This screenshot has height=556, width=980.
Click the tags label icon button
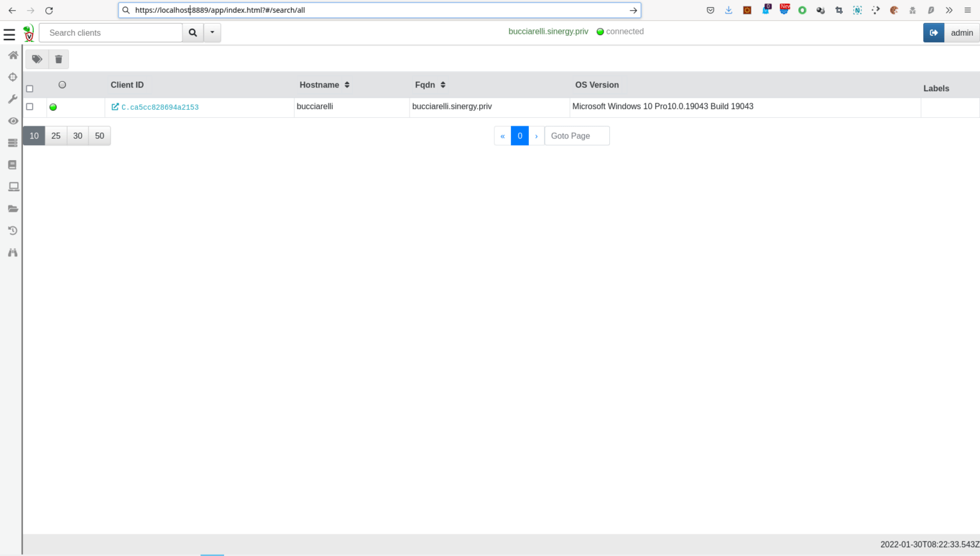pos(37,59)
